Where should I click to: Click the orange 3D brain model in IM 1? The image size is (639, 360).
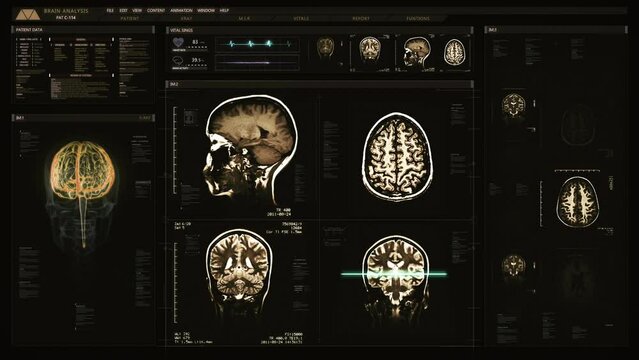(82, 170)
